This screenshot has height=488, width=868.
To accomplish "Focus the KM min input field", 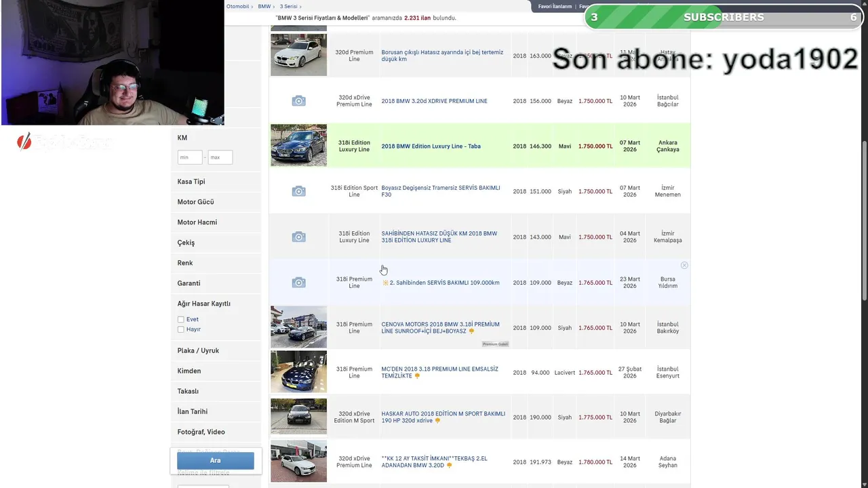I will [190, 157].
